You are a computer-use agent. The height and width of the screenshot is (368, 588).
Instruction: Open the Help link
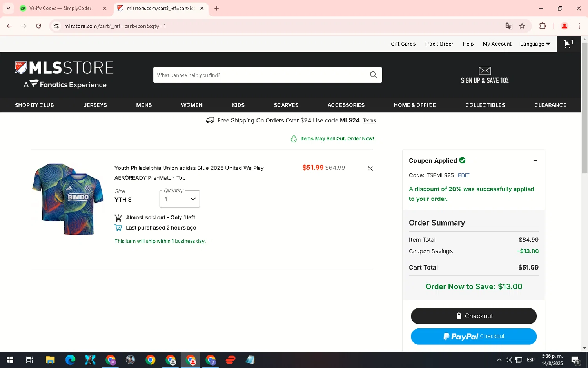[468, 44]
